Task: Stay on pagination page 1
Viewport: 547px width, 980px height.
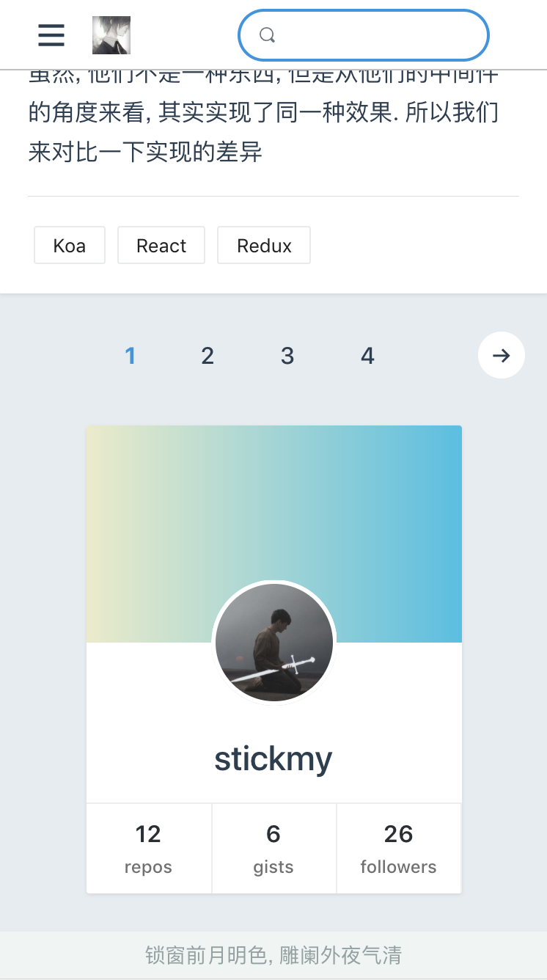Action: click(131, 356)
